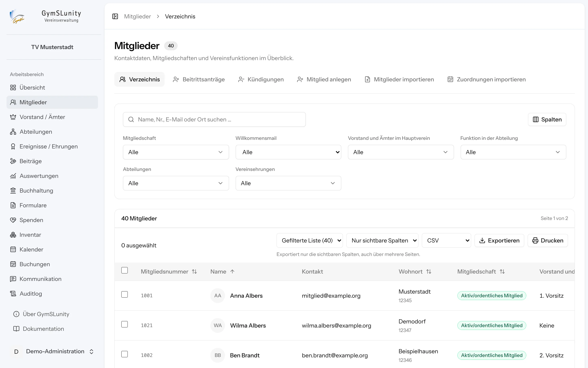
Task: Open Formulare in sidebar
Action: (52, 205)
